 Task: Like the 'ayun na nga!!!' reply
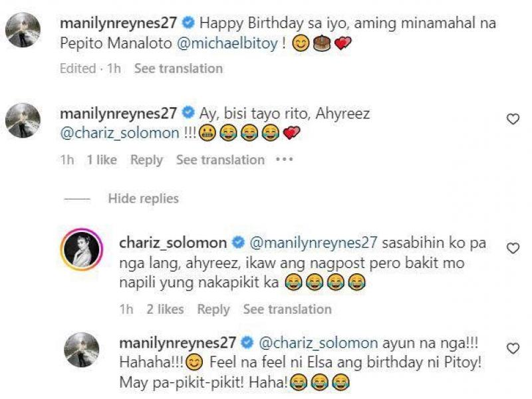pos(513,348)
